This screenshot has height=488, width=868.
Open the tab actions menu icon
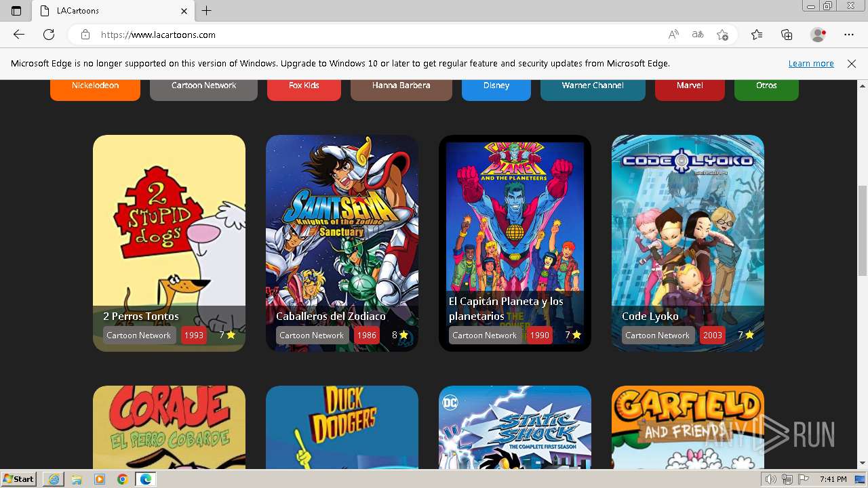point(16,11)
